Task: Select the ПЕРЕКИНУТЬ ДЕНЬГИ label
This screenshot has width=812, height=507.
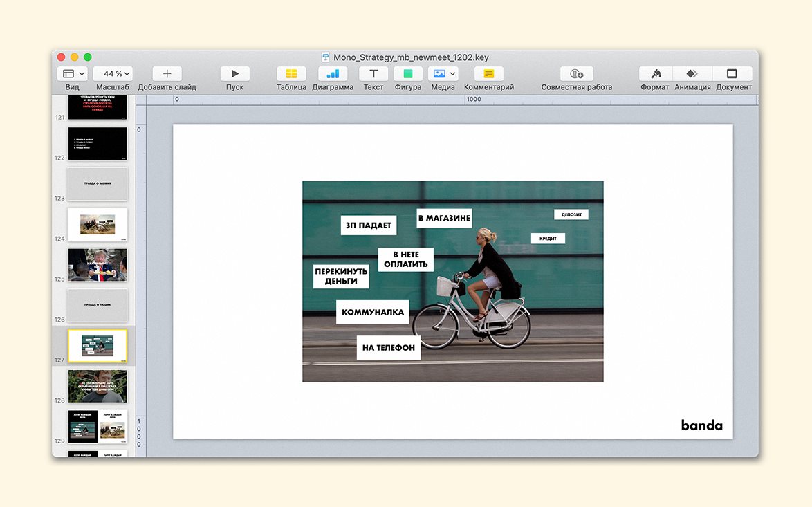Action: coord(341,276)
